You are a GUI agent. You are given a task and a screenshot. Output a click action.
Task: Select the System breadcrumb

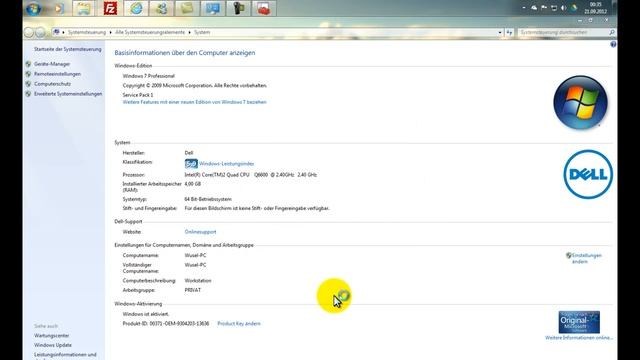[x=202, y=32]
